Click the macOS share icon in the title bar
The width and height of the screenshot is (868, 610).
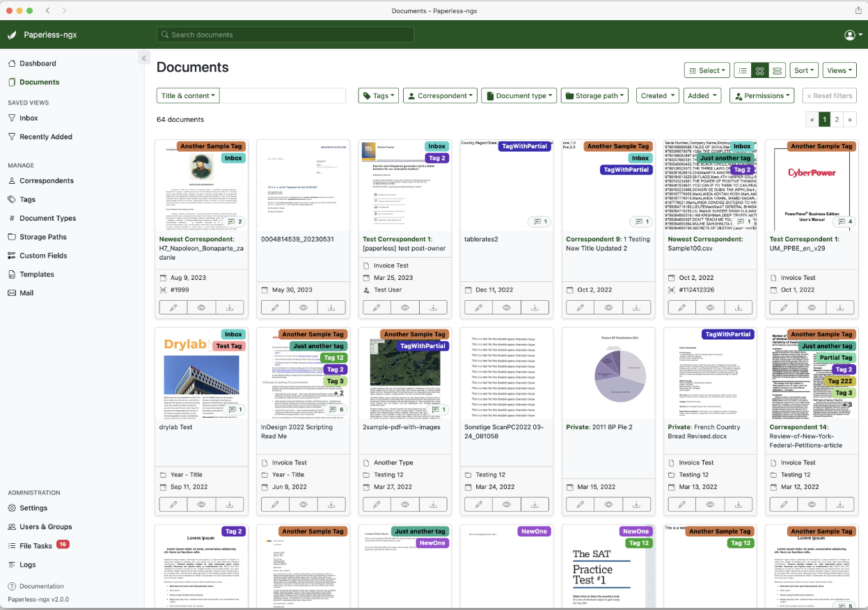[x=858, y=10]
